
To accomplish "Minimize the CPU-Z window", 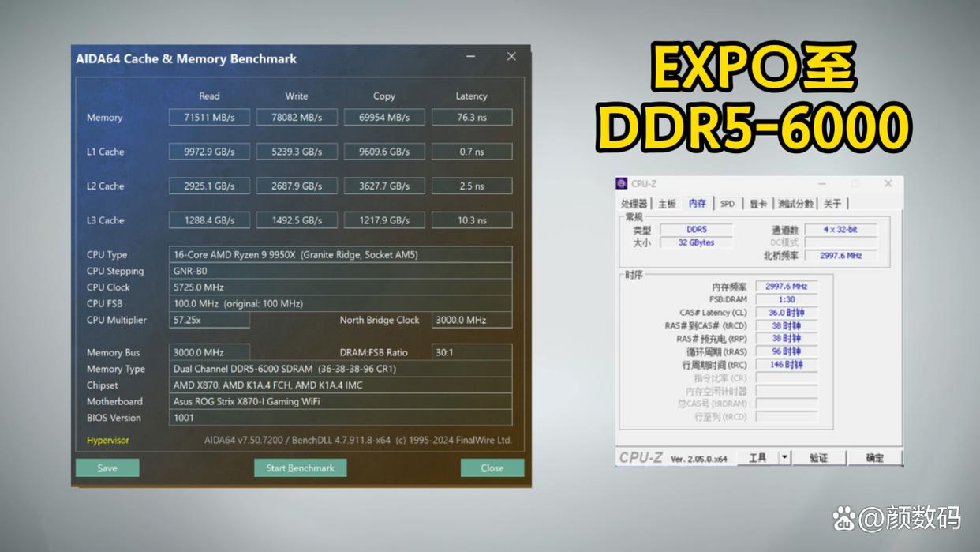I will (x=821, y=184).
